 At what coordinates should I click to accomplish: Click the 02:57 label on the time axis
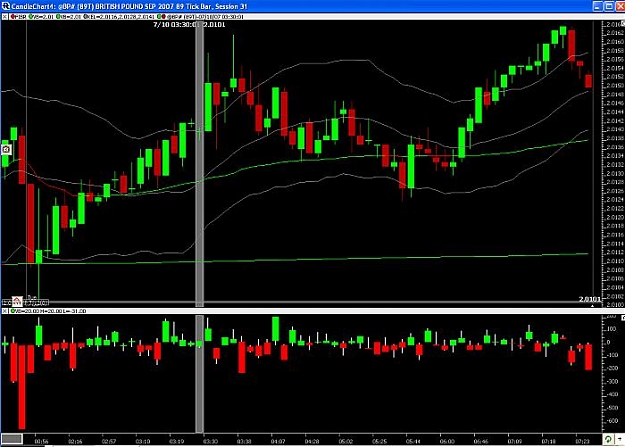(109, 441)
